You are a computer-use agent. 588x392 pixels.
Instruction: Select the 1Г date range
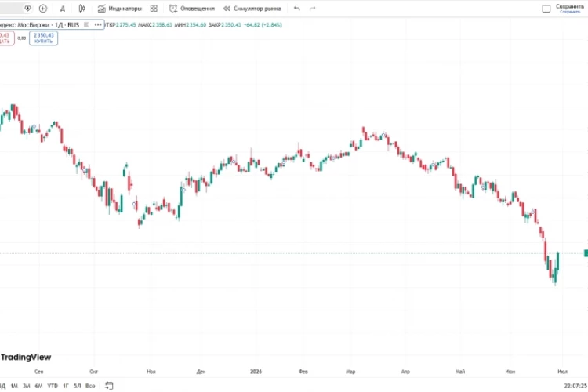click(x=66, y=386)
